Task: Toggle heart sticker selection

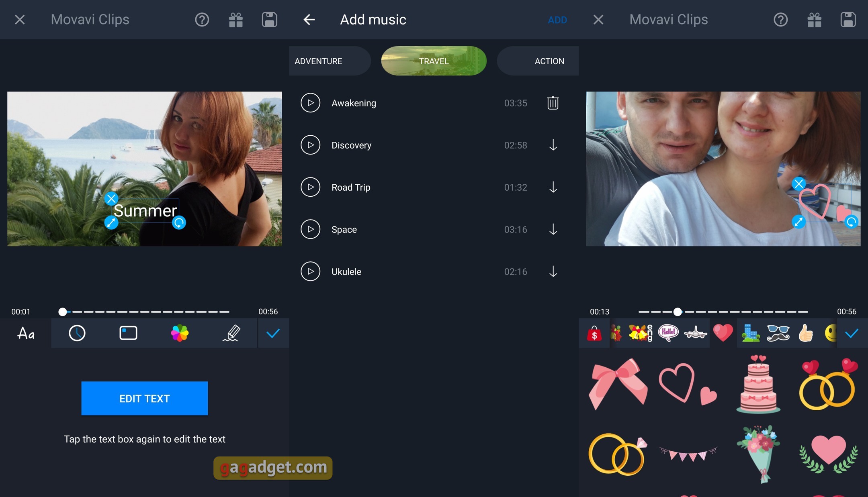Action: [x=722, y=333]
